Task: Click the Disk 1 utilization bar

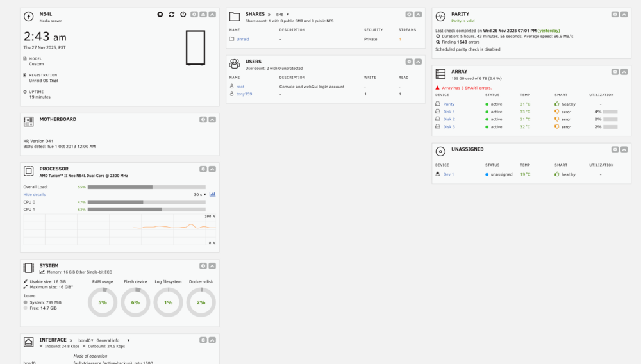Action: tap(610, 112)
